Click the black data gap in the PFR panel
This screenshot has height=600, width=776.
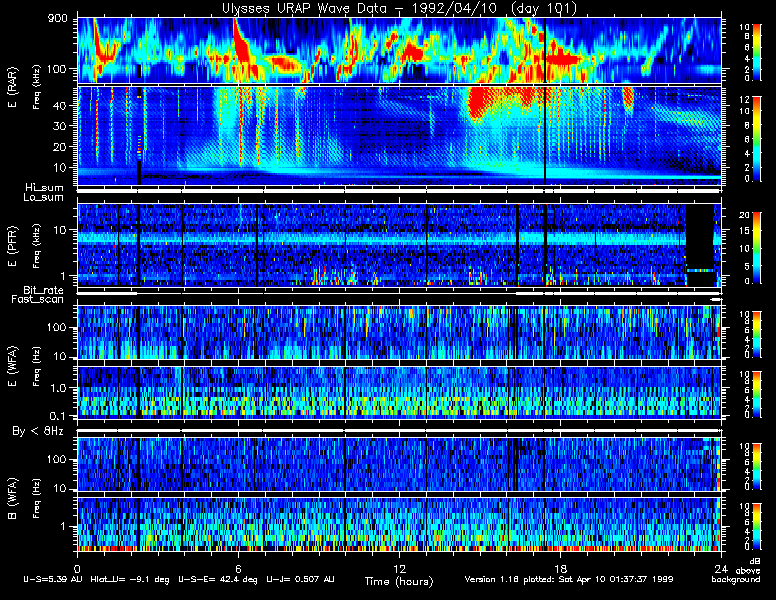pos(700,245)
